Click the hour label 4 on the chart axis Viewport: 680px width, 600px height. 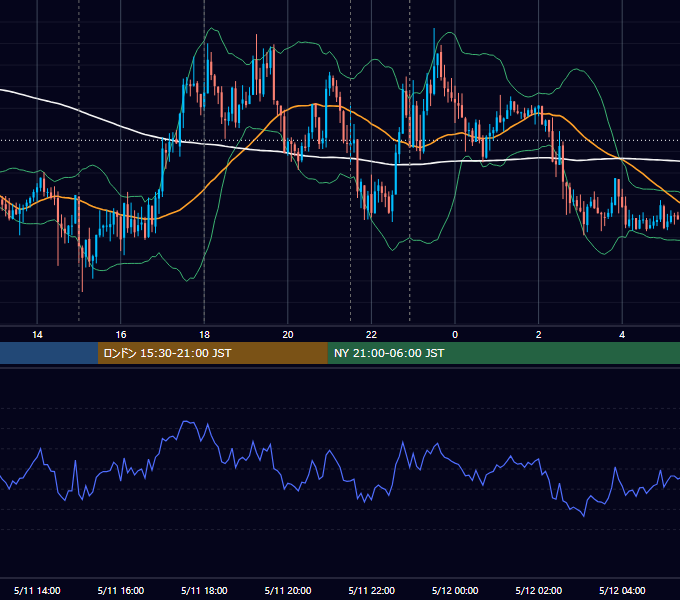(622, 335)
